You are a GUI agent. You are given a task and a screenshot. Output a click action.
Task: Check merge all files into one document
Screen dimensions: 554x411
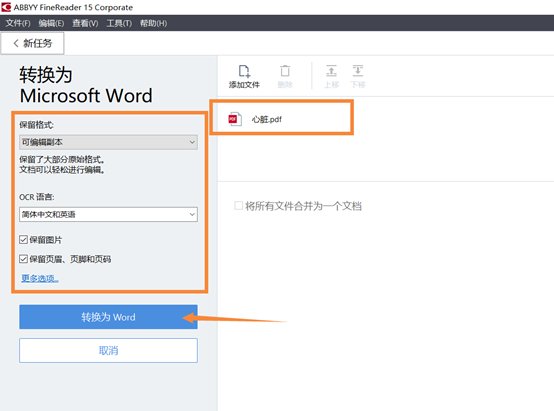(x=238, y=206)
